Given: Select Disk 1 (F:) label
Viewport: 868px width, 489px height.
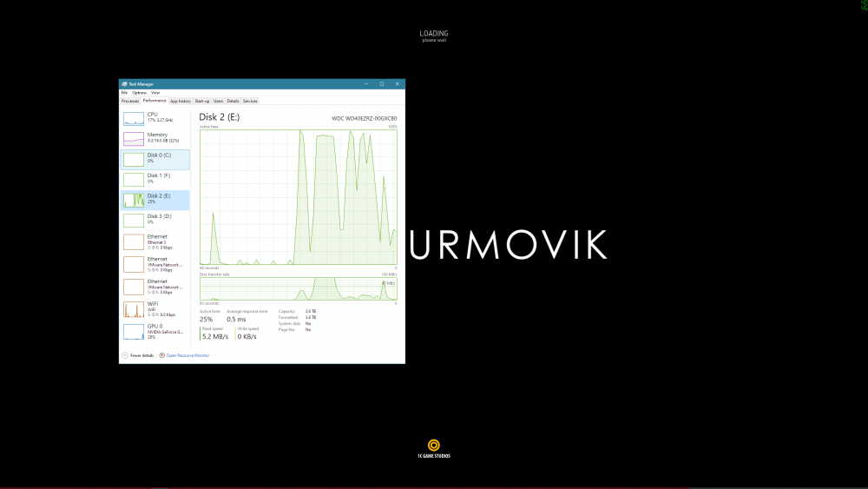Looking at the screenshot, I should (159, 175).
